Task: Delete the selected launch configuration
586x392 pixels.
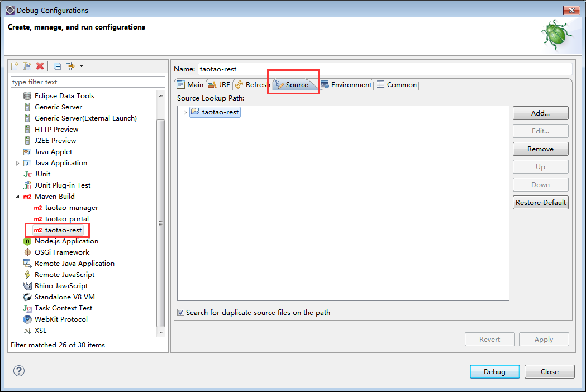Action: click(40, 66)
